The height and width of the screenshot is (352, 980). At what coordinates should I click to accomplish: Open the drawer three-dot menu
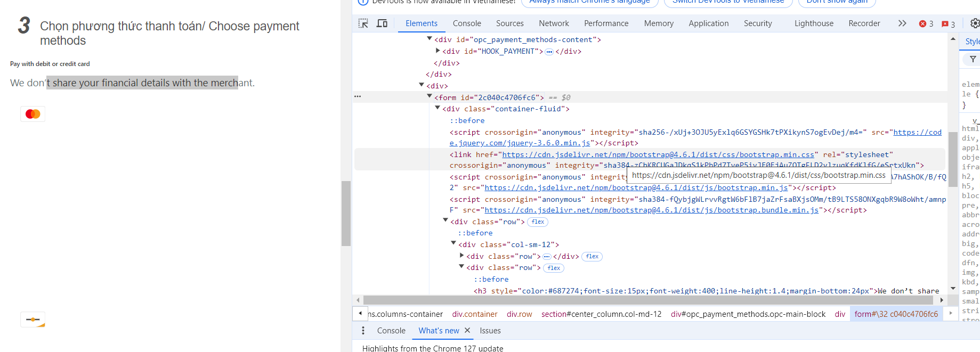click(x=363, y=331)
